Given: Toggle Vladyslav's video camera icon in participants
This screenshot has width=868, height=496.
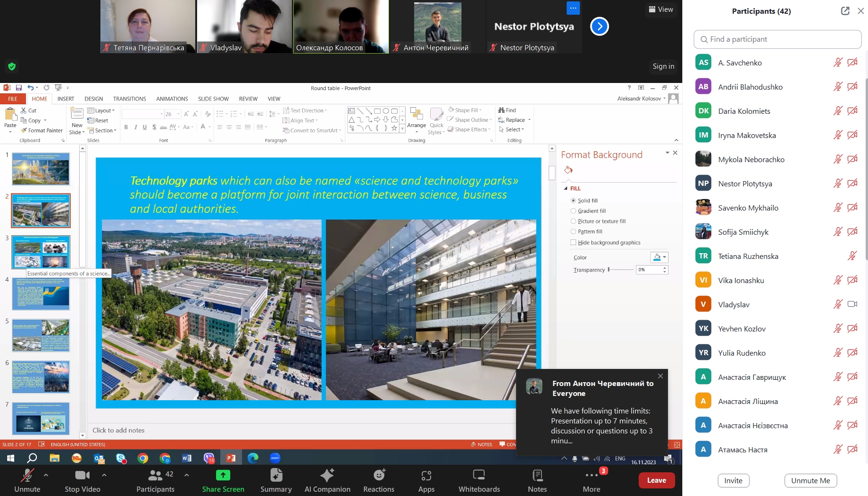Looking at the screenshot, I should click(852, 304).
